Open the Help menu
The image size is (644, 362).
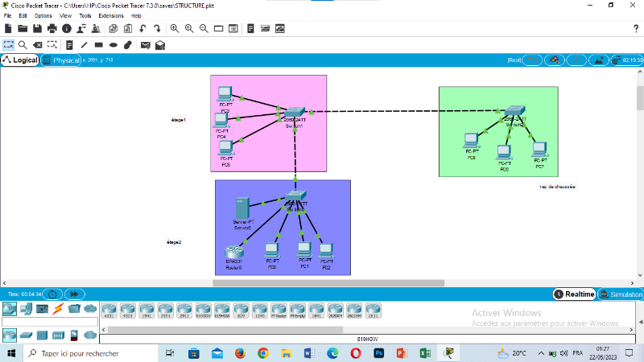tap(136, 15)
